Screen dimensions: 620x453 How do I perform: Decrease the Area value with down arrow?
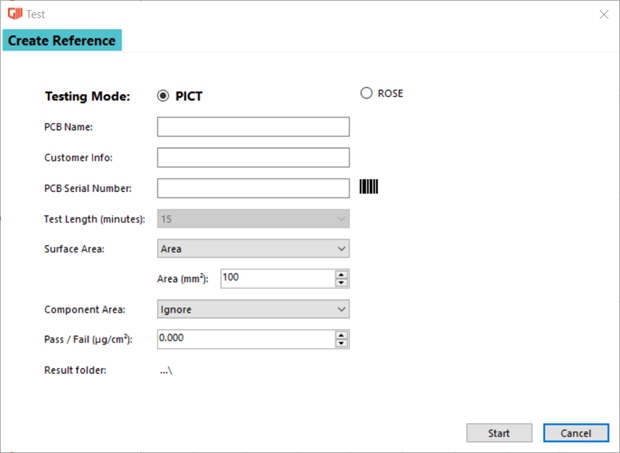click(x=341, y=283)
